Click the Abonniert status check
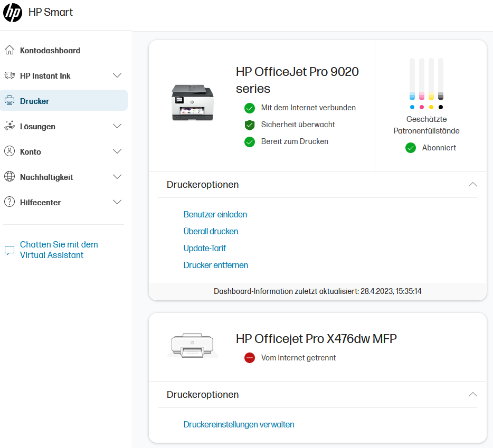493x448 pixels. (x=410, y=148)
